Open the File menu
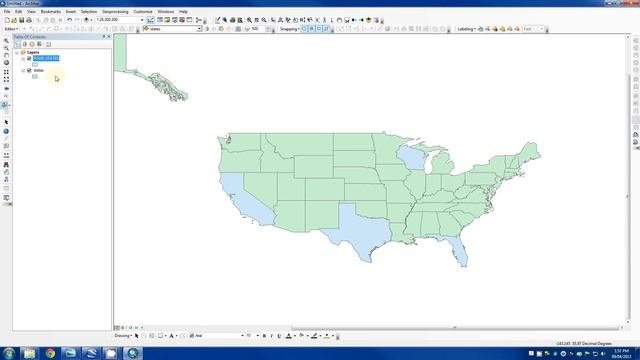Viewport: 640px width, 360px height. [7, 12]
